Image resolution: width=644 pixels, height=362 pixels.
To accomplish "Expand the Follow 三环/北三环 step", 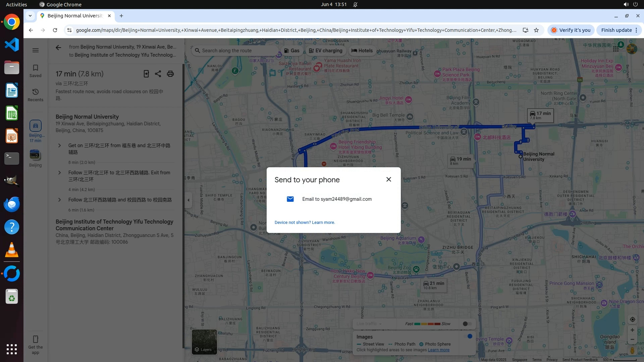I will coord(60,173).
